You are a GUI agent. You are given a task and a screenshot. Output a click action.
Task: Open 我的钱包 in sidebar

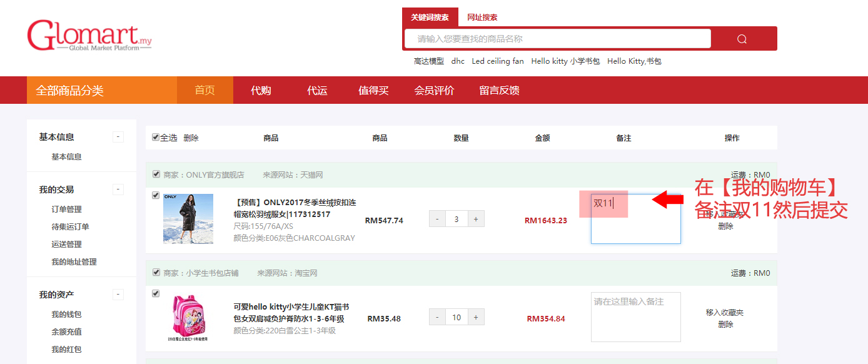(x=66, y=315)
